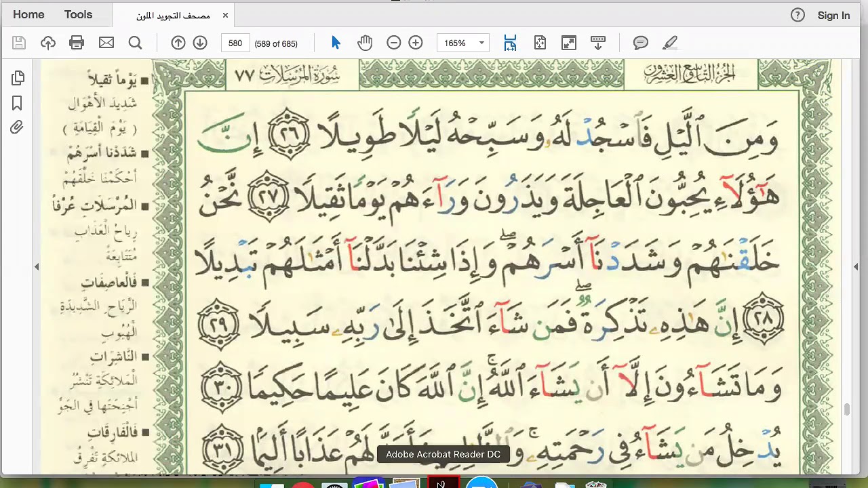Add a comment with speech bubble
Screen dimensions: 868x488
(x=641, y=43)
